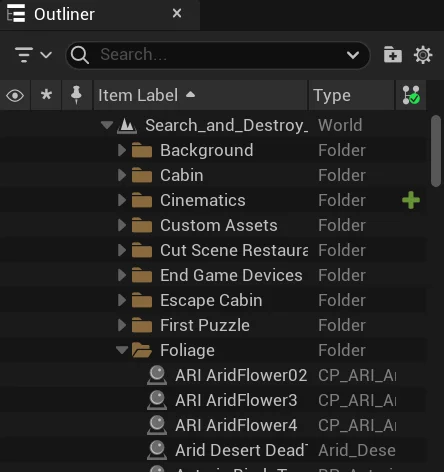Click the actor icon of ARI AridFlower4
Viewport: 444px width, 472px height.
157,425
